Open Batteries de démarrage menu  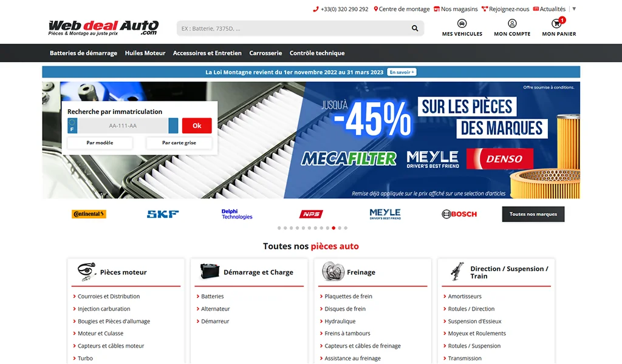pyautogui.click(x=83, y=53)
